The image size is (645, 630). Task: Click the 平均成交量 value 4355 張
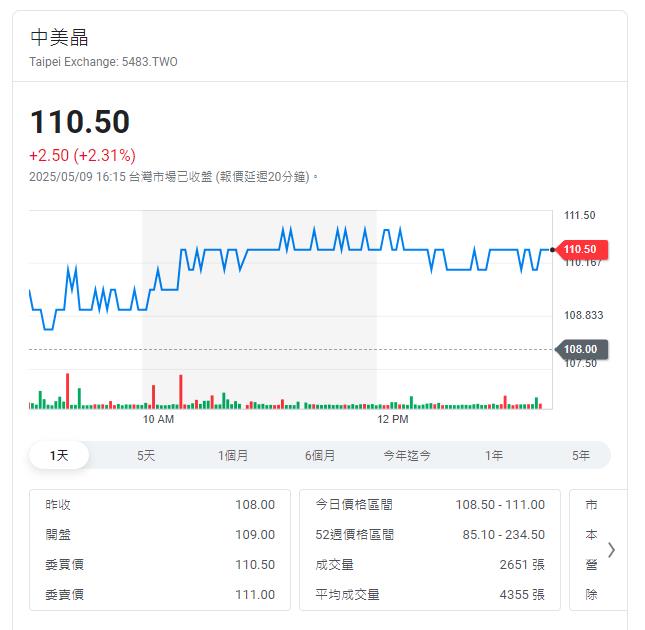tap(522, 595)
